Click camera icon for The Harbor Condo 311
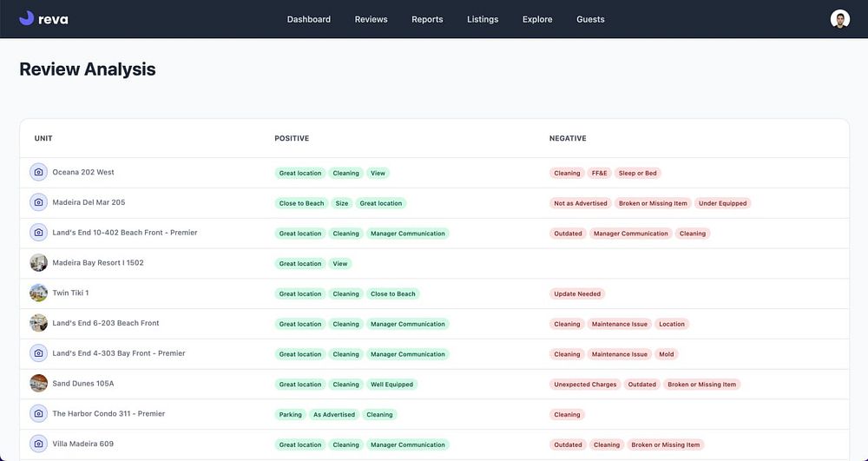Screen dimensions: 868x461 click(38, 413)
